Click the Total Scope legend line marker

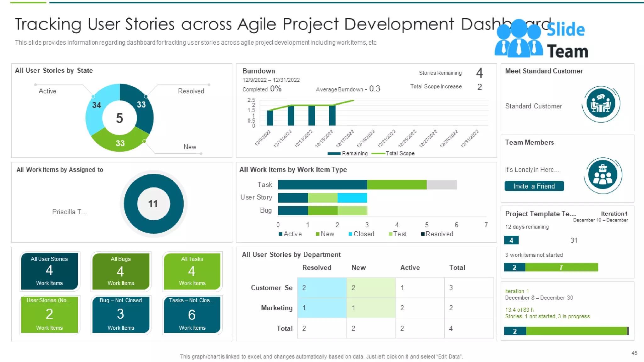coord(378,154)
